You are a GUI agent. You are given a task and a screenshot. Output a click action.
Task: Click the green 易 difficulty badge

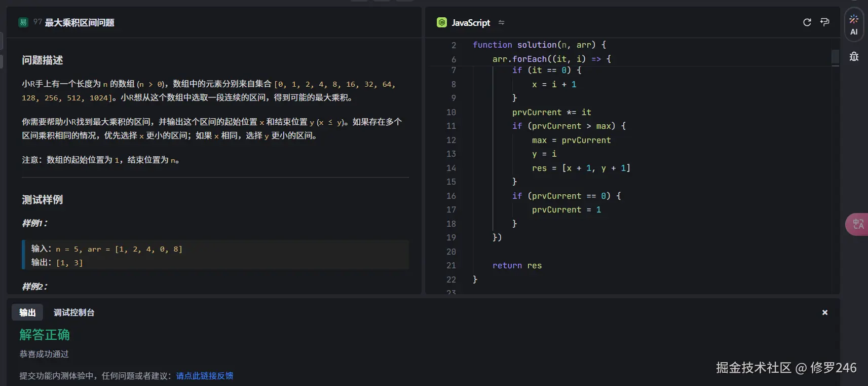point(23,22)
